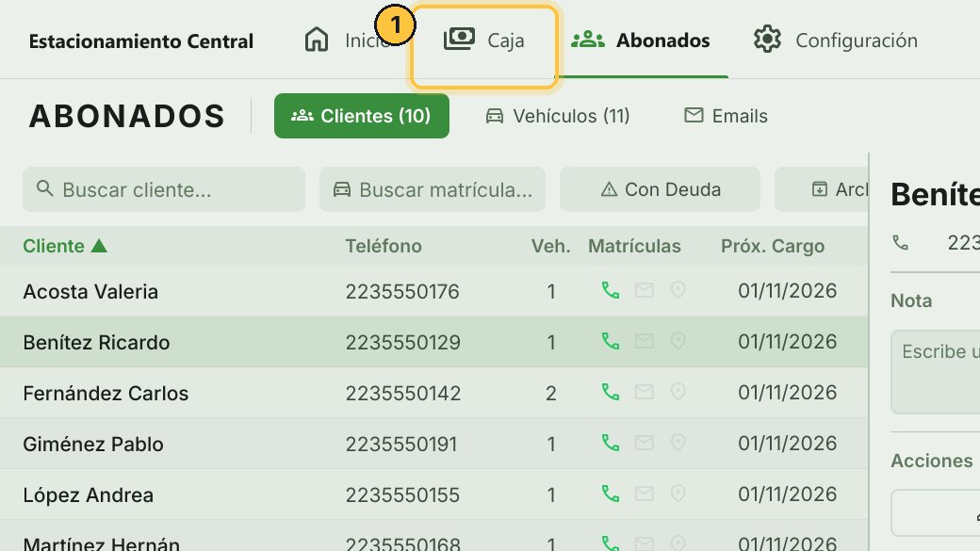This screenshot has height=551, width=980.
Task: Click phone icon in Benítez Ricardo row
Action: point(610,341)
